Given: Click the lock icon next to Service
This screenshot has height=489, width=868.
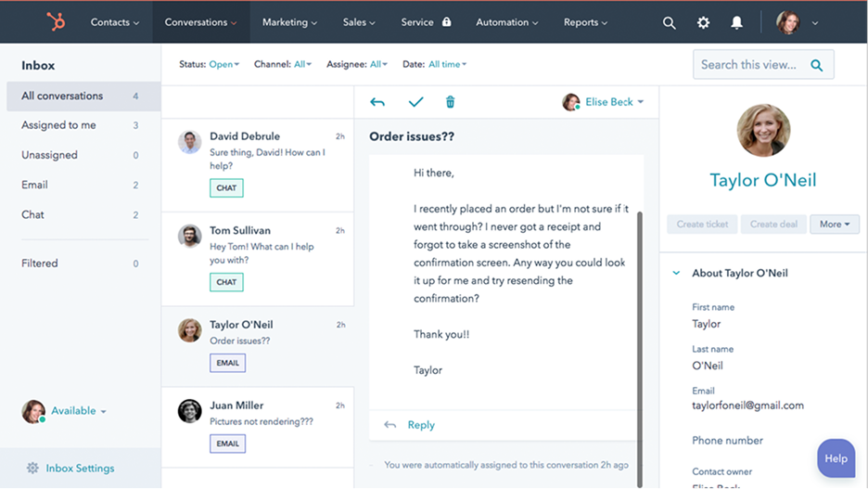Looking at the screenshot, I should point(447,21).
